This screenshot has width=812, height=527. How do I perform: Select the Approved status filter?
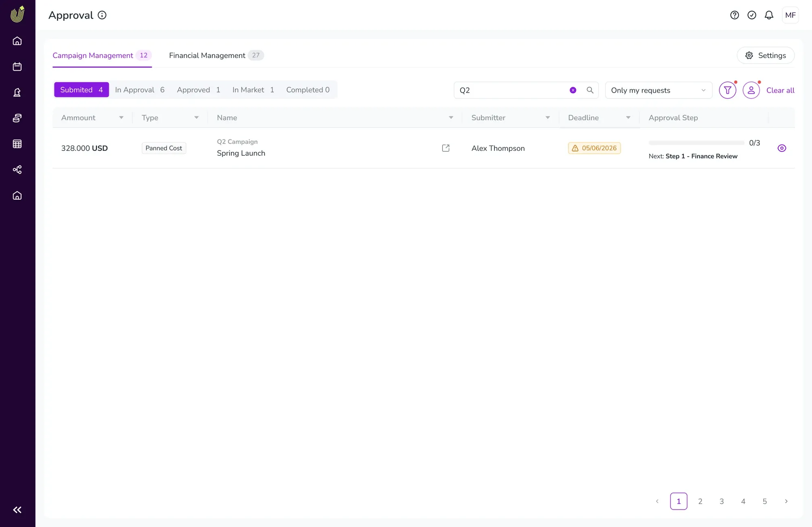[x=199, y=90]
